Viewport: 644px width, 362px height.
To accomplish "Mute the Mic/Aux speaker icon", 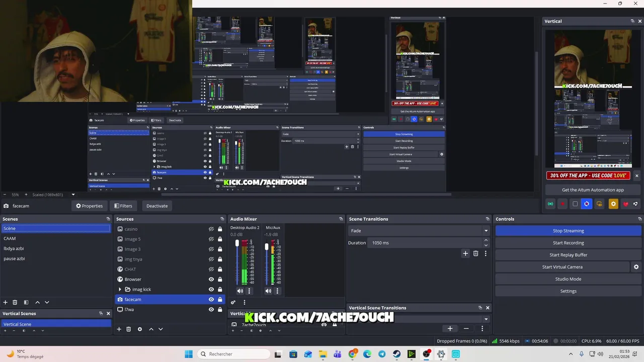I will click(268, 291).
